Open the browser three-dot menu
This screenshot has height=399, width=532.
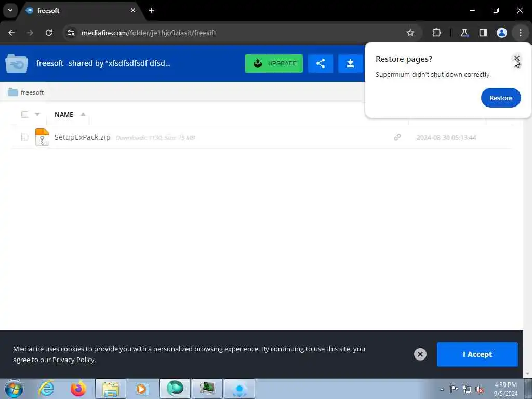pos(521,33)
